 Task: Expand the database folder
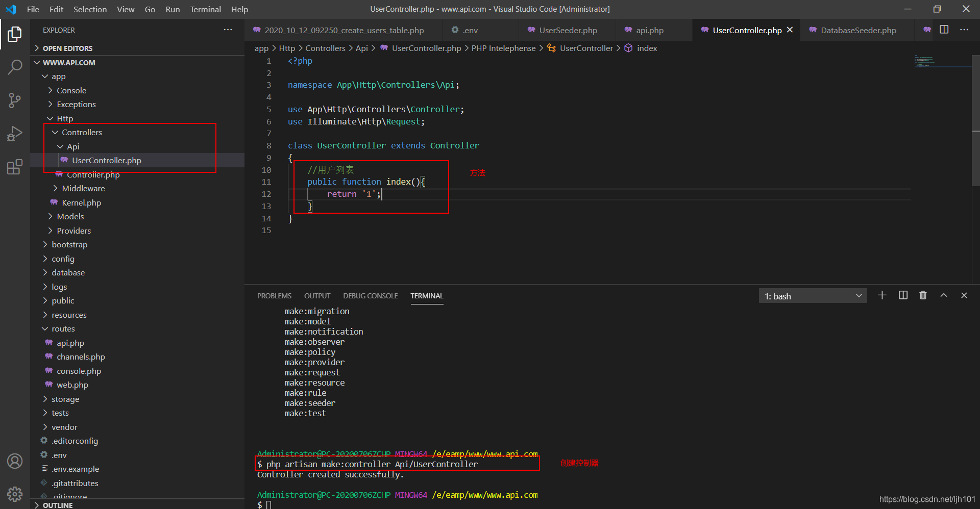click(x=137, y=272)
